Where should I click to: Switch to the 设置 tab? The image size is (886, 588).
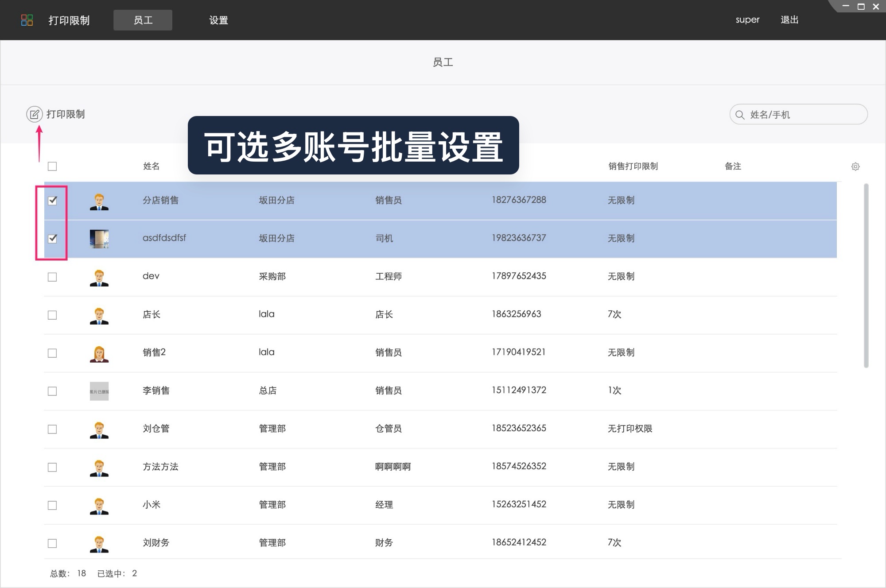click(218, 20)
